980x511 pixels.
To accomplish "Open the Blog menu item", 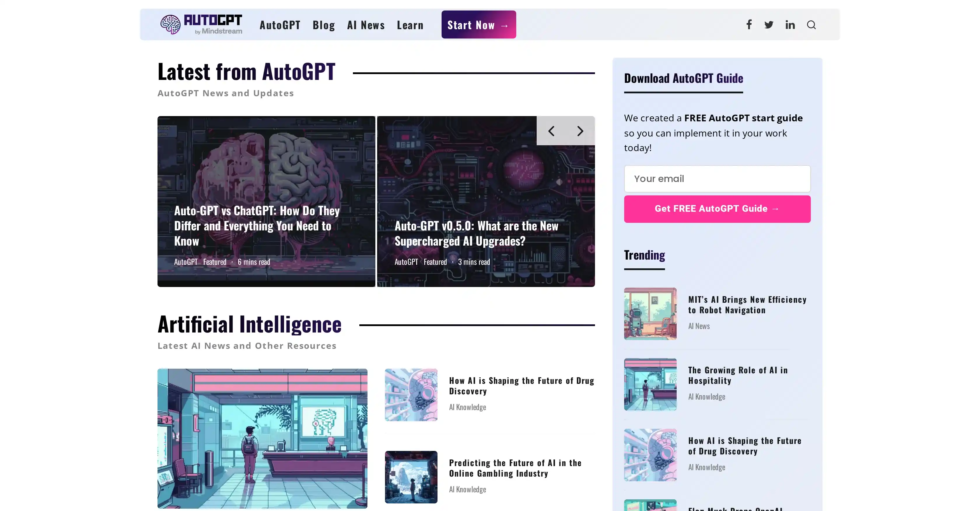I will click(x=324, y=25).
